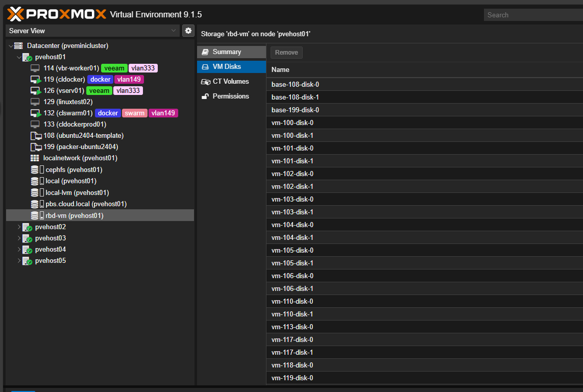Click the CT Volumes icon
This screenshot has width=583, height=392.
[206, 82]
